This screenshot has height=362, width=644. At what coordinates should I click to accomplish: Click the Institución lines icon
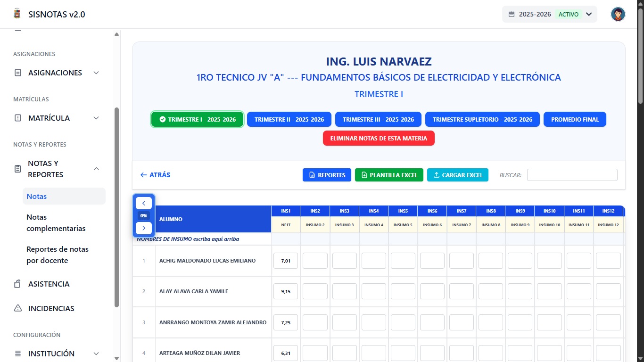click(x=18, y=354)
